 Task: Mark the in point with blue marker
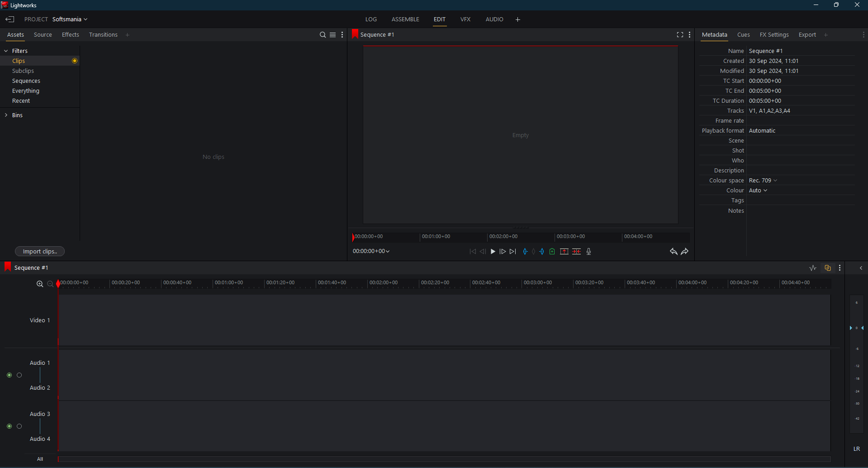coord(525,252)
